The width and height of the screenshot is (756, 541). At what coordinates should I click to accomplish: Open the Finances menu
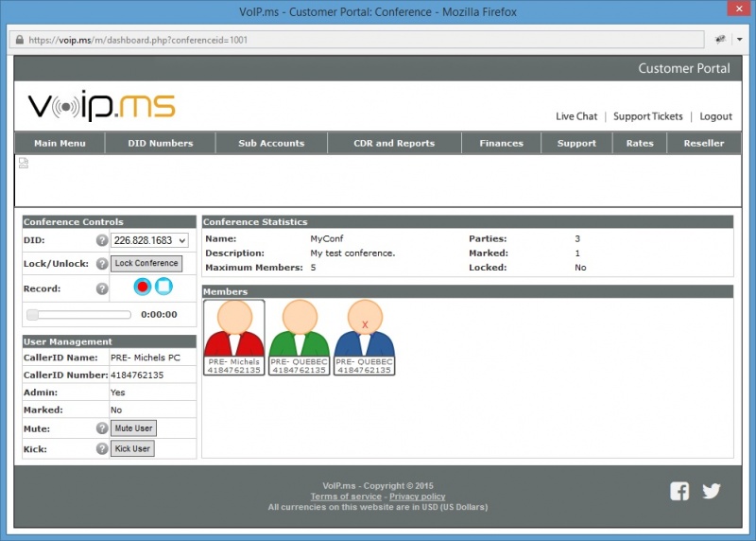click(502, 144)
